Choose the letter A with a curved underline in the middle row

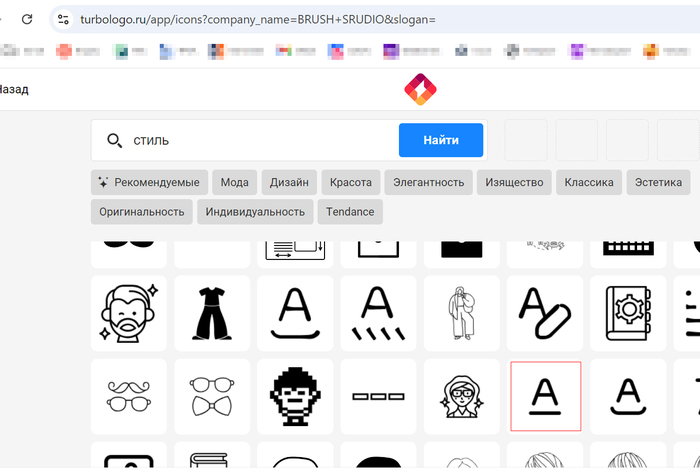pos(295,313)
